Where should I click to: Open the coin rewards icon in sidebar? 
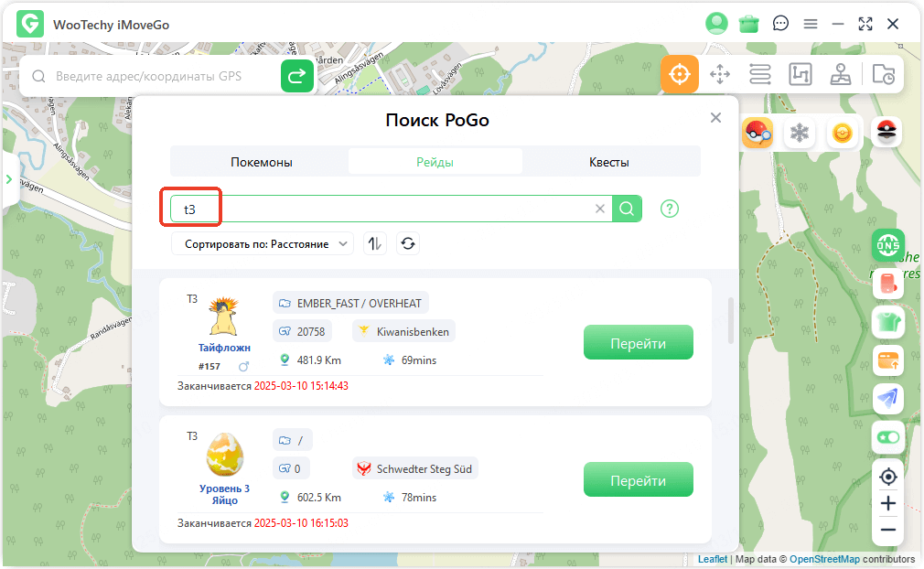841,132
